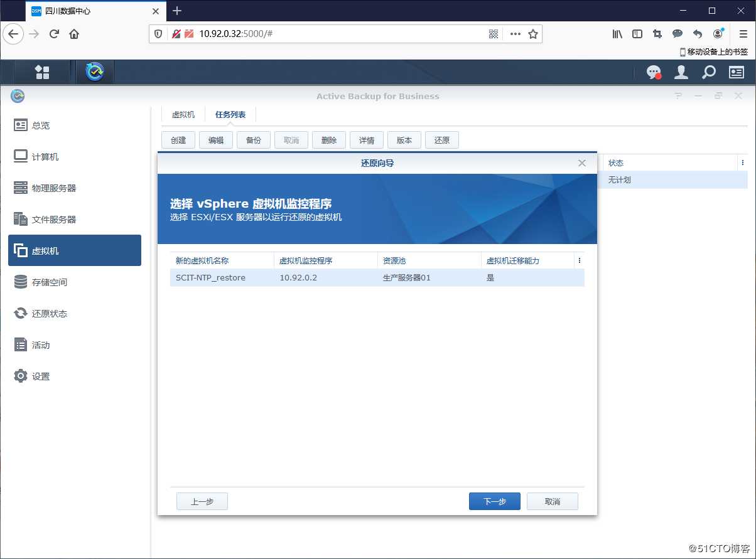Viewport: 756px width, 559px height.
Task: Close the 四川数据中心 browser tab
Action: [x=156, y=11]
